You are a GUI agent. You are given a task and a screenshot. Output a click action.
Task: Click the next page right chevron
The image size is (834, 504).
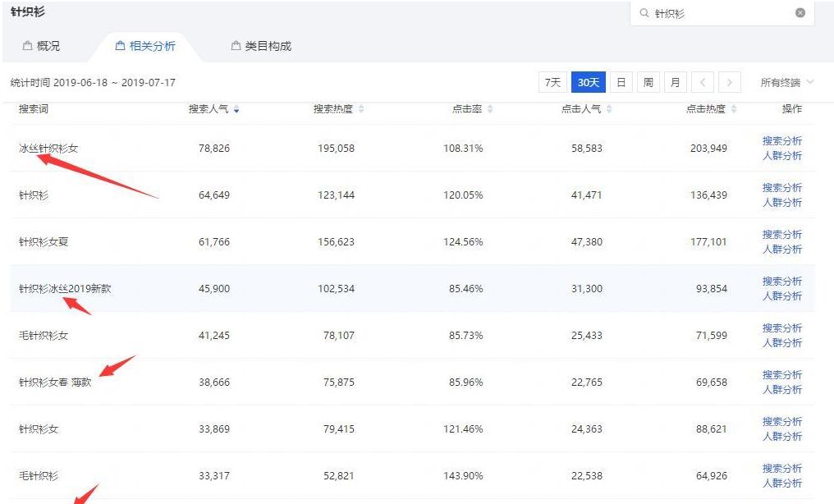pyautogui.click(x=730, y=82)
